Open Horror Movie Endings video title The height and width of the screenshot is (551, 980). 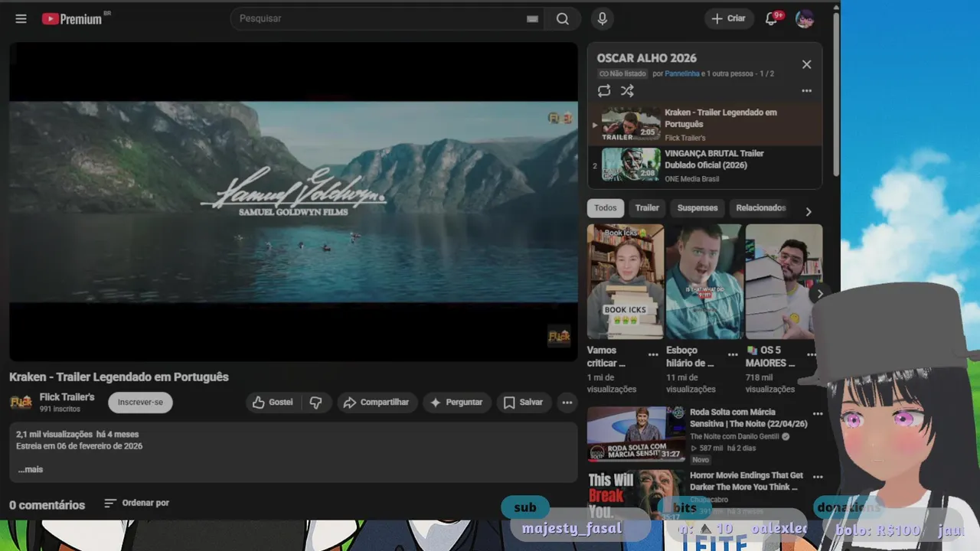point(746,481)
